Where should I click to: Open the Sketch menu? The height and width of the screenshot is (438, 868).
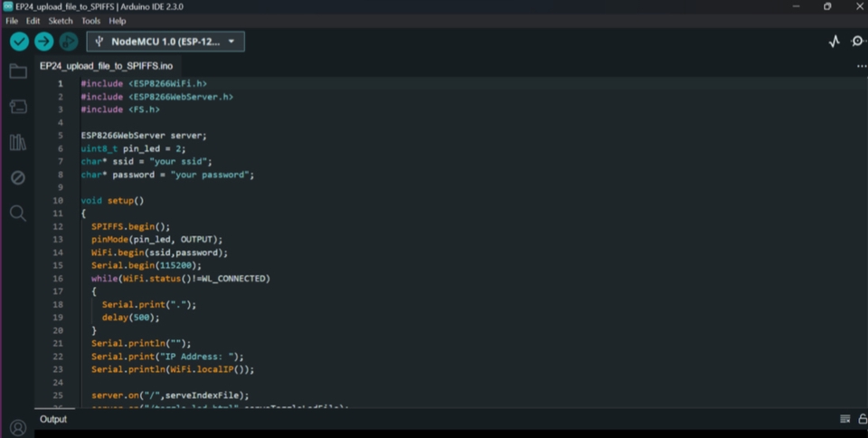(61, 21)
